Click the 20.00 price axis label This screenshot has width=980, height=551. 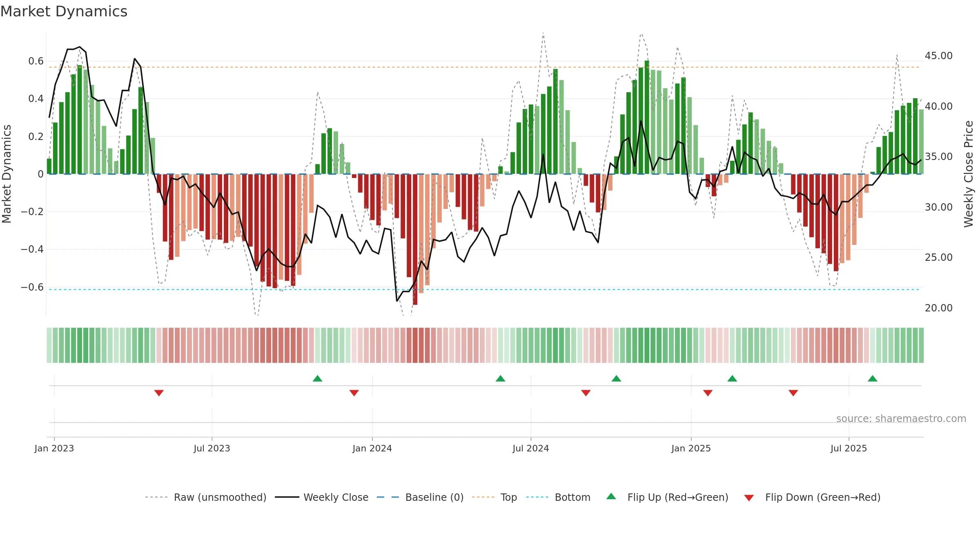tap(939, 308)
